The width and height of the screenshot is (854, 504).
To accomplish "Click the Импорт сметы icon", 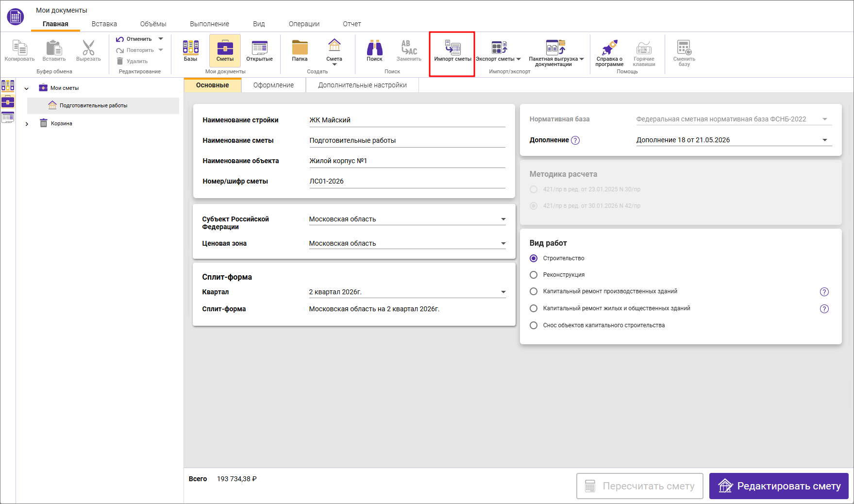I will (x=452, y=47).
